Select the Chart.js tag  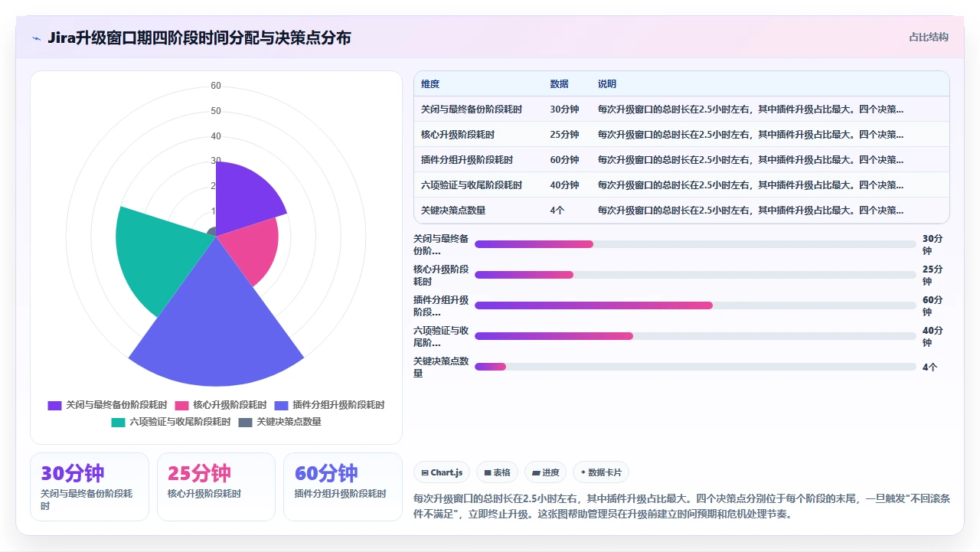click(x=442, y=472)
